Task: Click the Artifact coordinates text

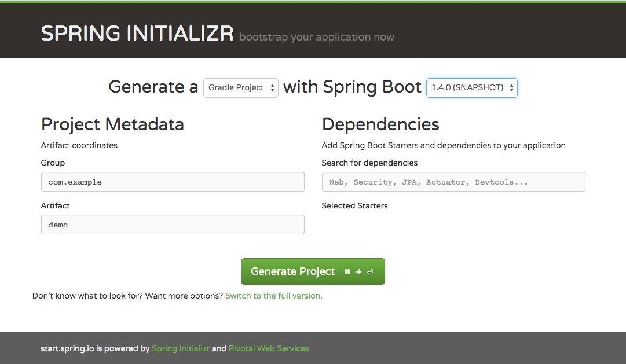Action: point(79,145)
